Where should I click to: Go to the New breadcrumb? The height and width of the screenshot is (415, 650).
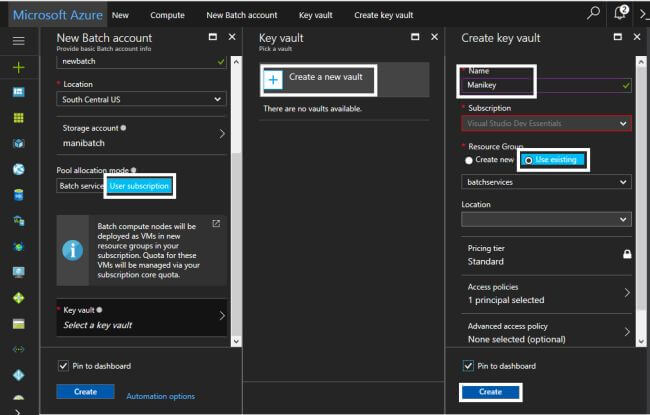tap(120, 15)
